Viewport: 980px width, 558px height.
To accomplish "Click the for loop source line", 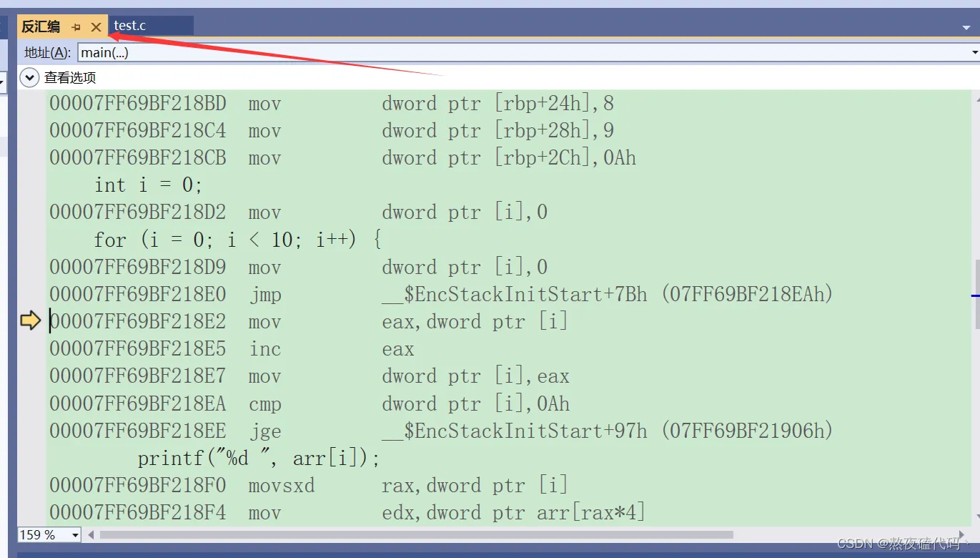I will 238,240.
